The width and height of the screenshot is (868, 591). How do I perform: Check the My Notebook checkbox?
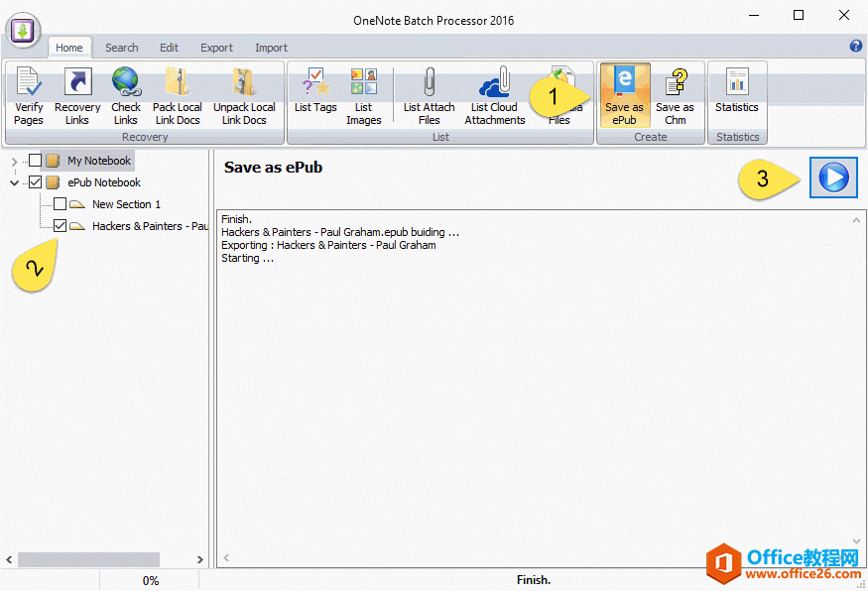pyautogui.click(x=33, y=160)
